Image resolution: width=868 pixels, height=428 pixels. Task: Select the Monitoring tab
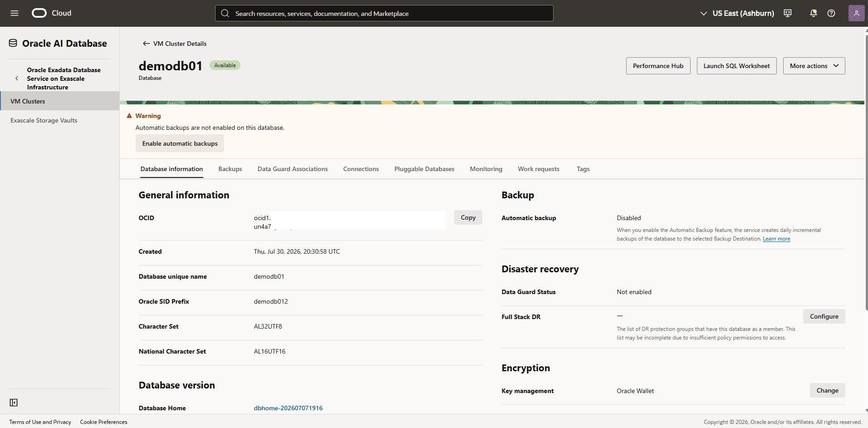[486, 169]
